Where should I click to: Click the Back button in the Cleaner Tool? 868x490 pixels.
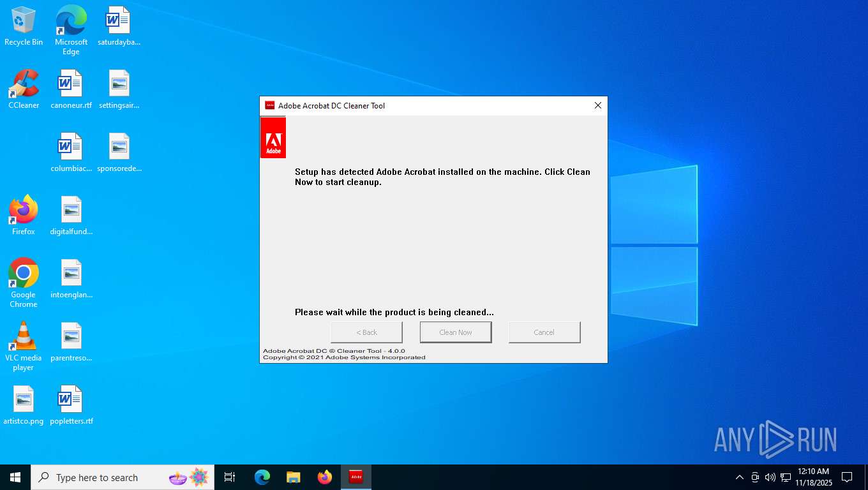coord(367,332)
